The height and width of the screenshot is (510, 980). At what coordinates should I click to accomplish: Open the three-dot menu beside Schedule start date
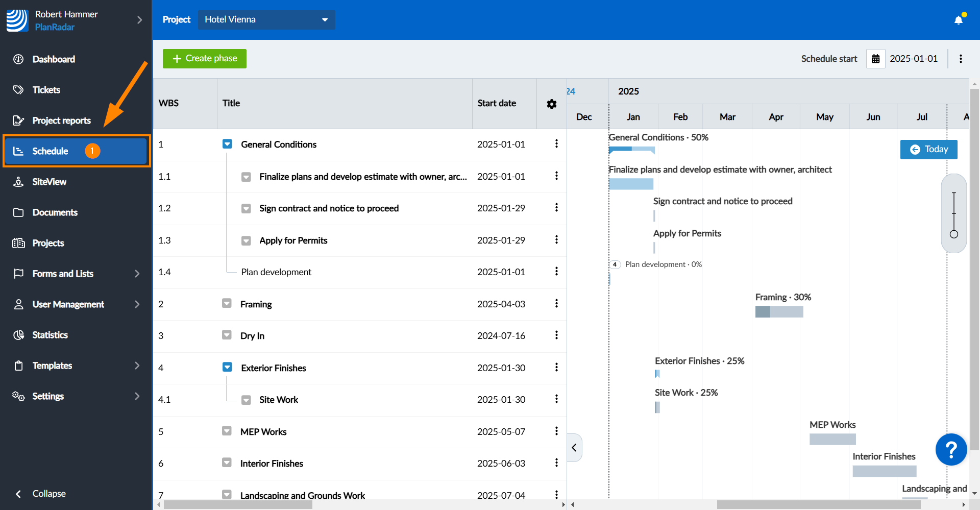point(961,59)
